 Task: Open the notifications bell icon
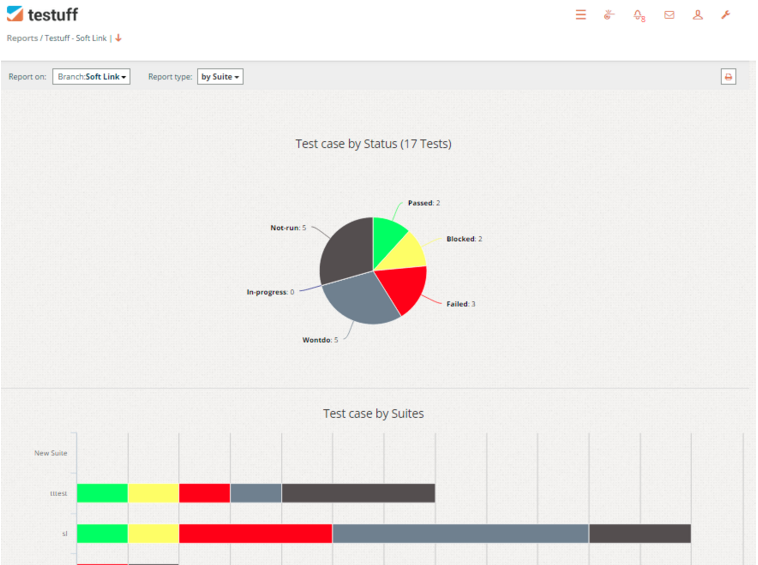click(x=639, y=15)
